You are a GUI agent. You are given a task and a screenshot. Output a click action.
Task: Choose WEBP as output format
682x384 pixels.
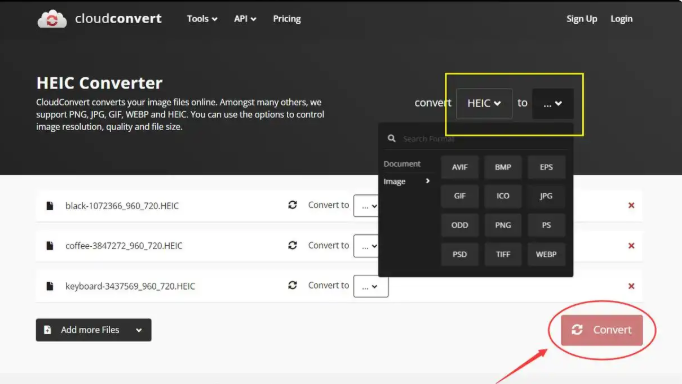[x=546, y=254]
